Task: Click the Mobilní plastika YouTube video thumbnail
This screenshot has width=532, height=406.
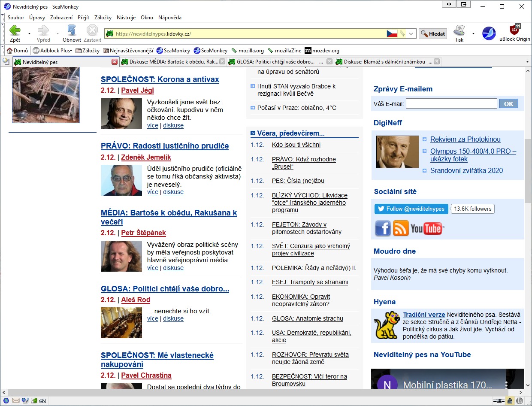Action: tap(447, 379)
